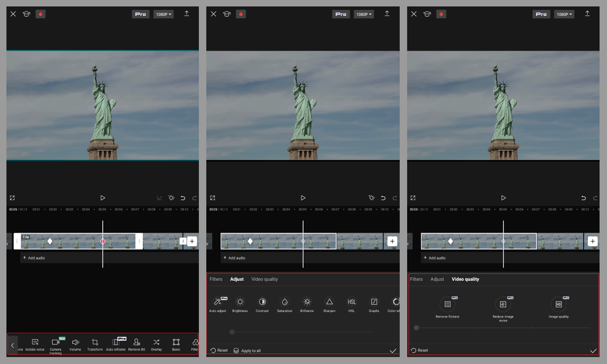
Task: Play the preview on the edit toolbar screen
Action: [x=103, y=198]
